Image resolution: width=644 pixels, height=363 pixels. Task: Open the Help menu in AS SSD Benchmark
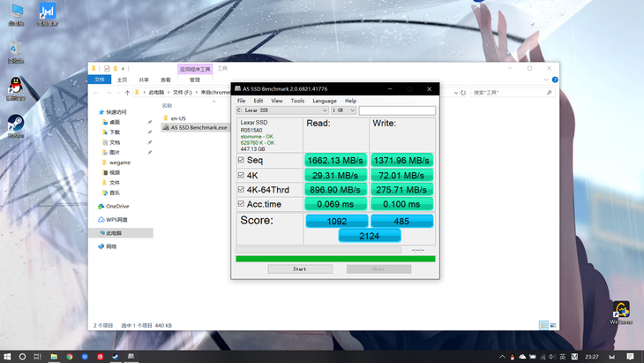(350, 101)
